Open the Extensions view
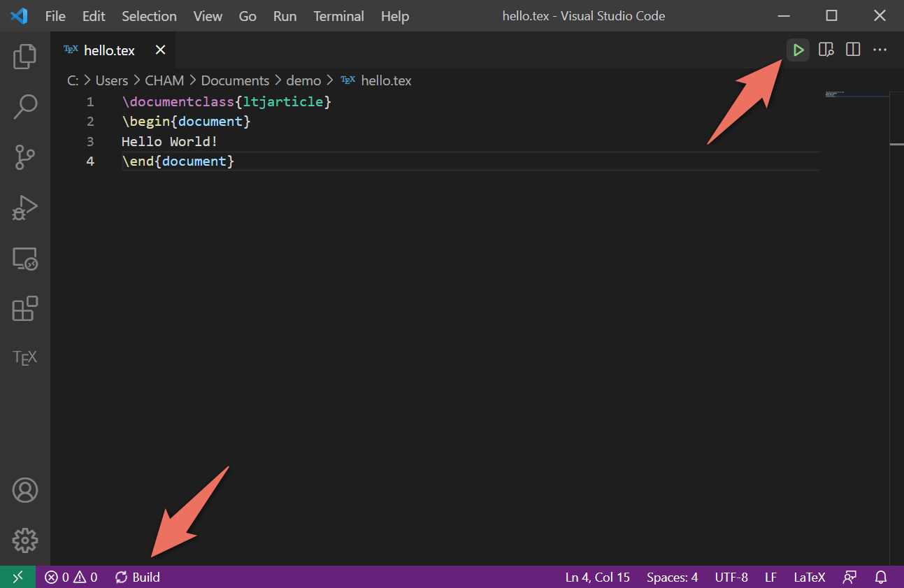This screenshot has width=904, height=588. (25, 308)
